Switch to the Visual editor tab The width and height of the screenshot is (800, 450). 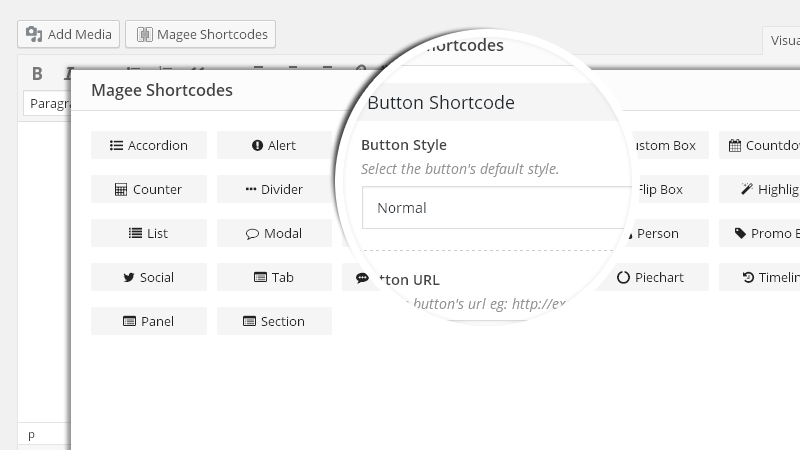(x=782, y=40)
